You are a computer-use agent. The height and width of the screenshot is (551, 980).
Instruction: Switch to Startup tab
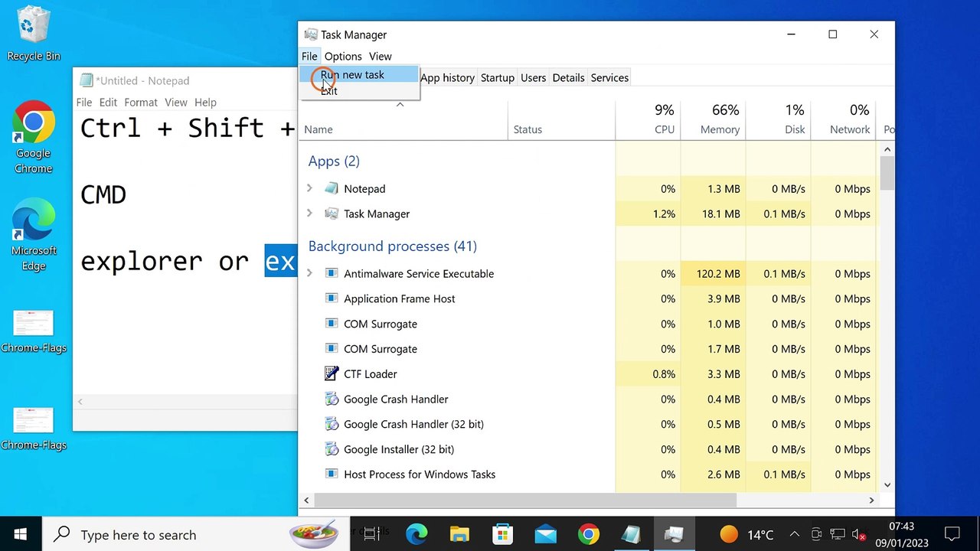[497, 77]
